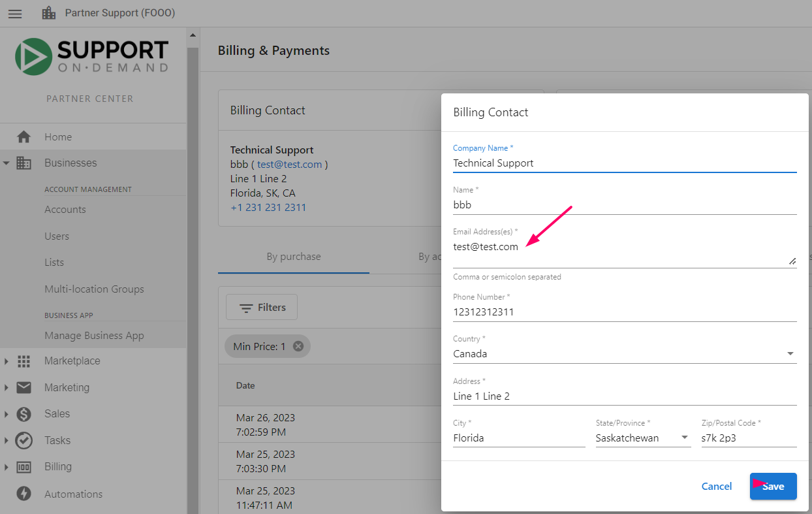Open the Country dropdown showing Canada
Viewport: 812px width, 514px height.
(625, 354)
